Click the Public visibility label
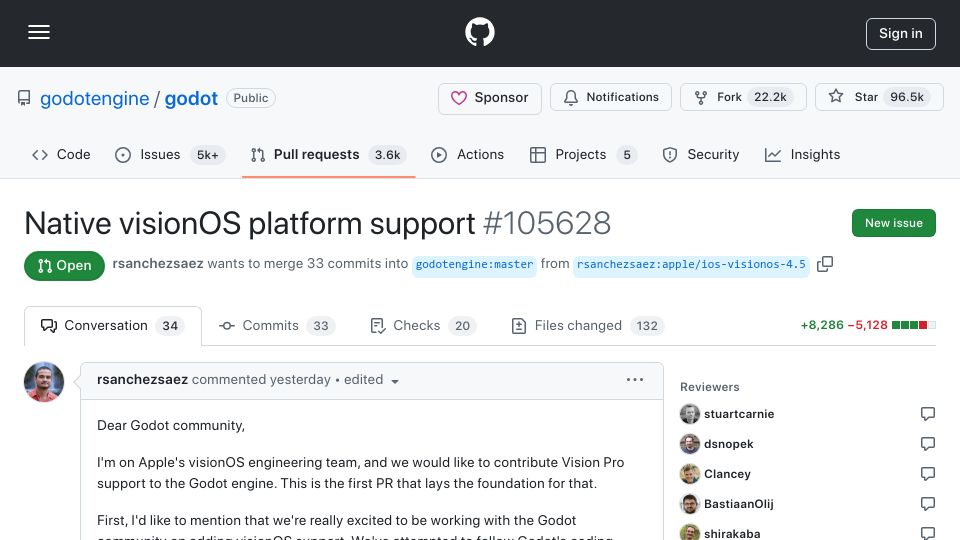Viewport: 960px width, 540px height. point(250,98)
